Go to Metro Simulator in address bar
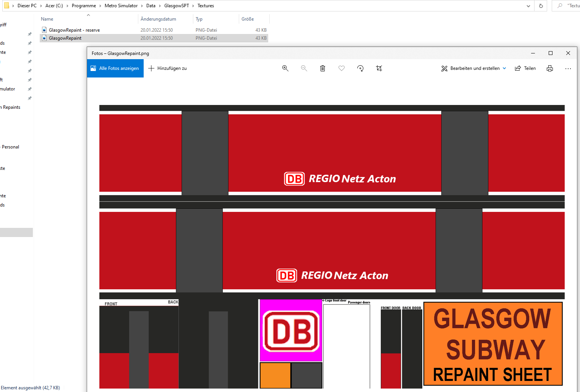Image resolution: width=580 pixels, height=392 pixels. [121, 6]
